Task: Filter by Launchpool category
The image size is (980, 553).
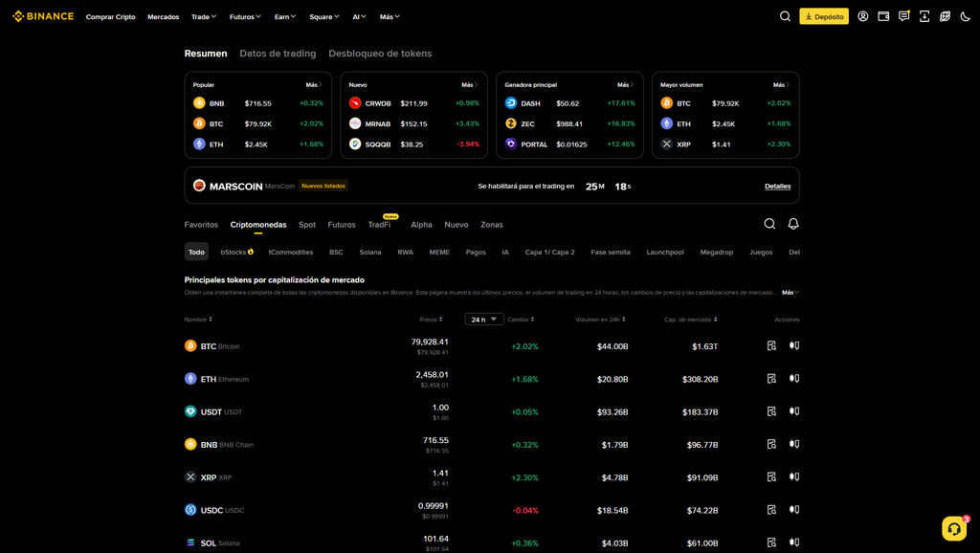Action: (665, 252)
